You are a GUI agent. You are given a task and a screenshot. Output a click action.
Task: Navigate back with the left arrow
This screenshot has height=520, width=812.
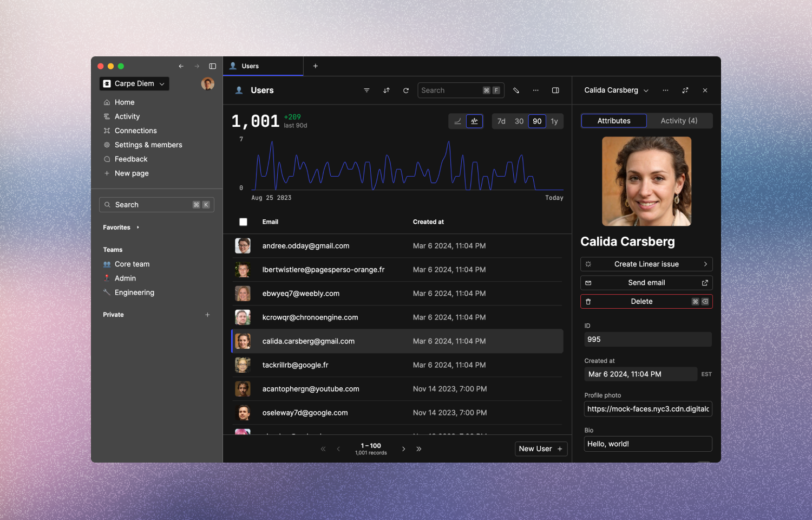tap(181, 66)
